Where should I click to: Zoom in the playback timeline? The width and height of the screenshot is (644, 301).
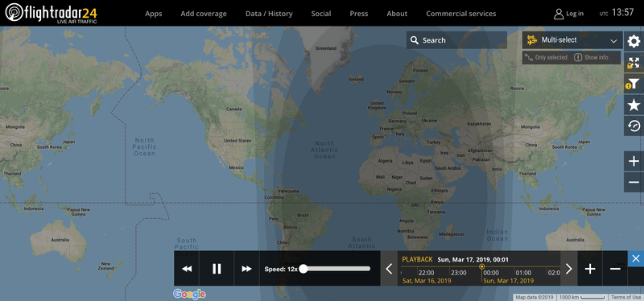pos(590,269)
